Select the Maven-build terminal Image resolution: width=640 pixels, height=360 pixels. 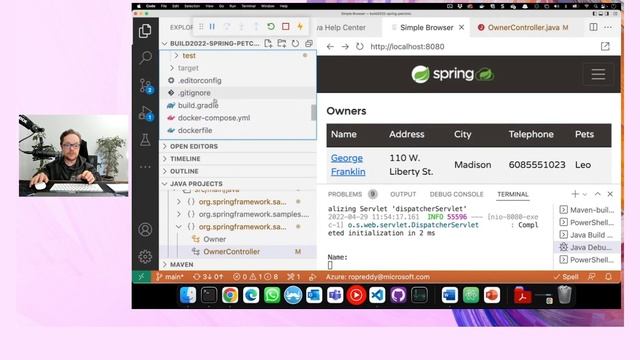[x=587, y=210]
